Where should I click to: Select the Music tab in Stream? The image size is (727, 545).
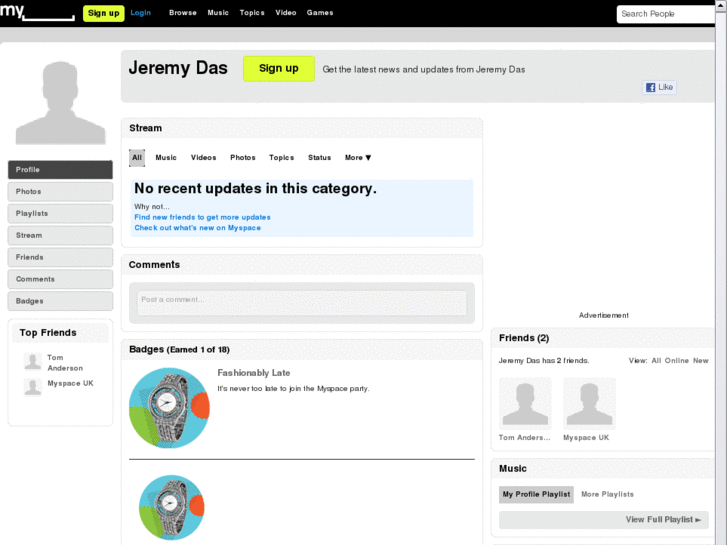(x=166, y=158)
